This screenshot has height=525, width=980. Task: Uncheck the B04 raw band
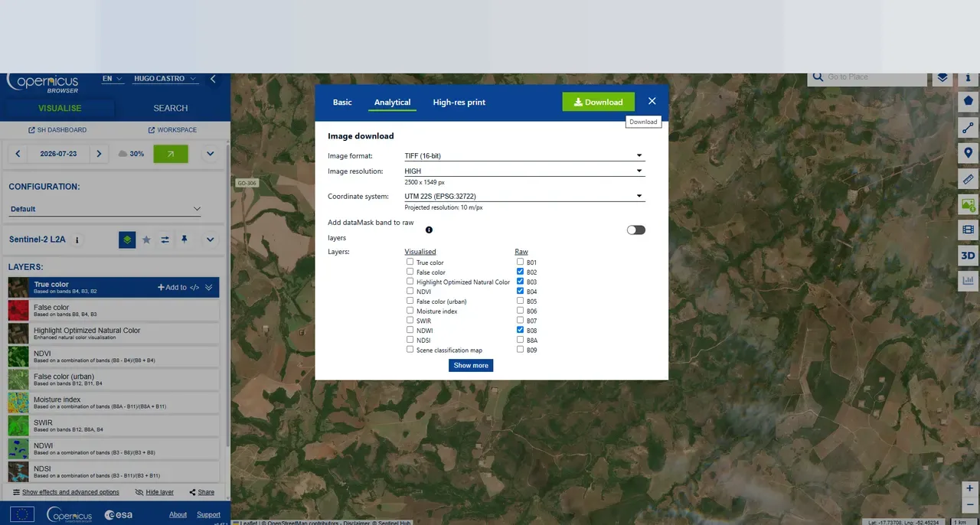521,291
